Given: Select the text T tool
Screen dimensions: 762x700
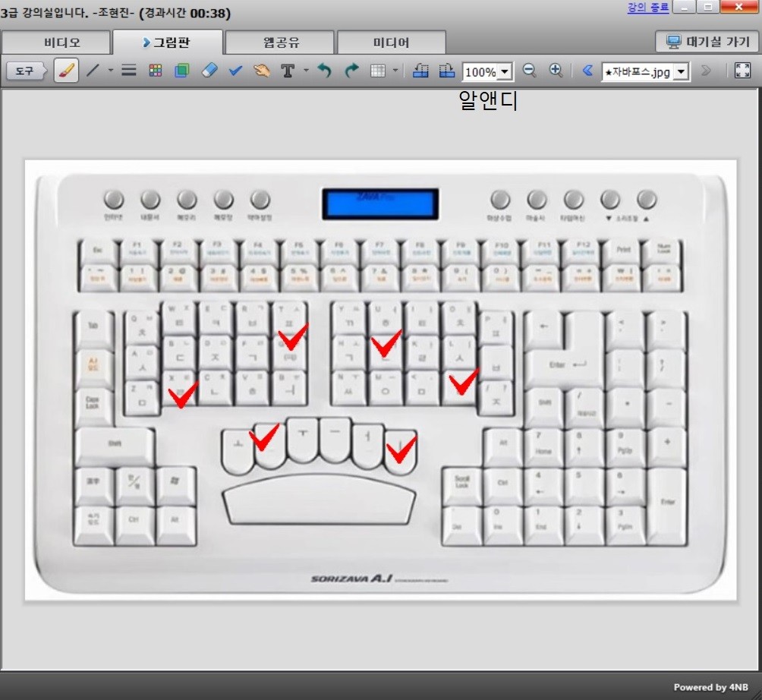Looking at the screenshot, I should click(x=288, y=71).
